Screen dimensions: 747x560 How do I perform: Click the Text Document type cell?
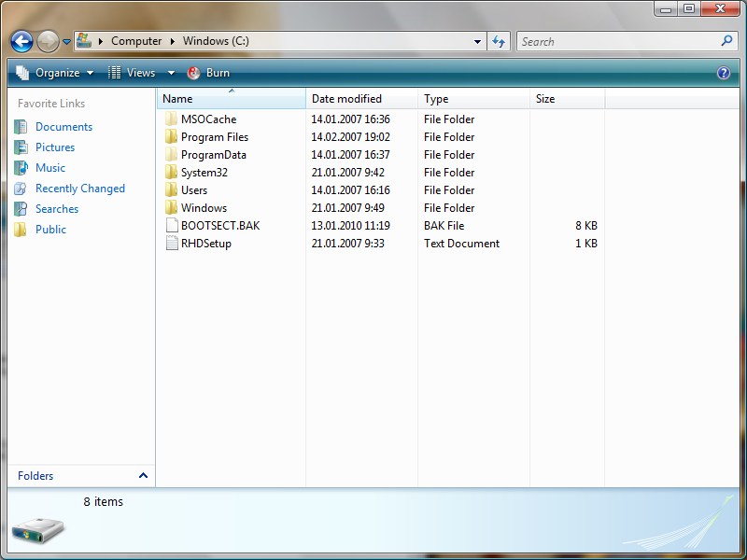(x=461, y=244)
